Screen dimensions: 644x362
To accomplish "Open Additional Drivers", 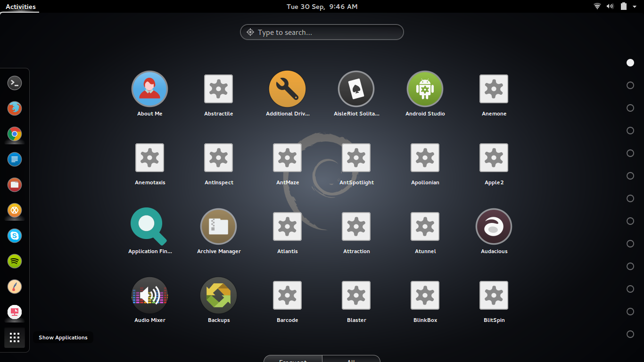I will [x=287, y=89].
